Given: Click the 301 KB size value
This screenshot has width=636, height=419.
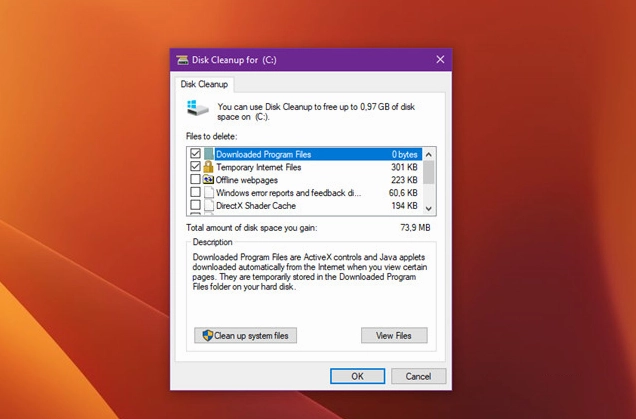Looking at the screenshot, I should tap(404, 167).
